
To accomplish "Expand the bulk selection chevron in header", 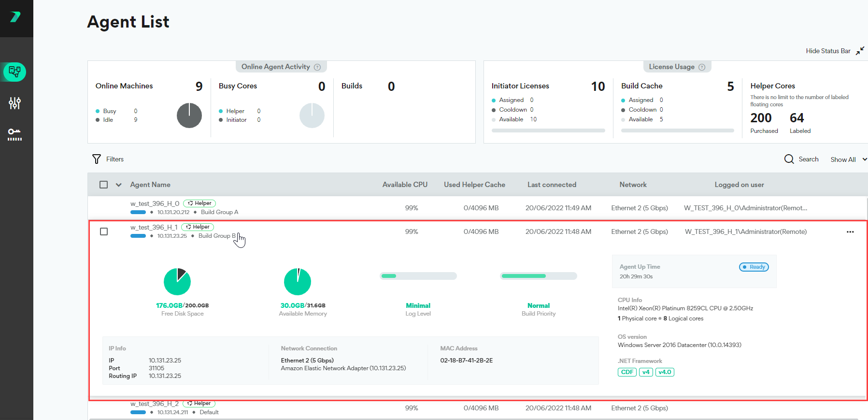I will [x=119, y=185].
